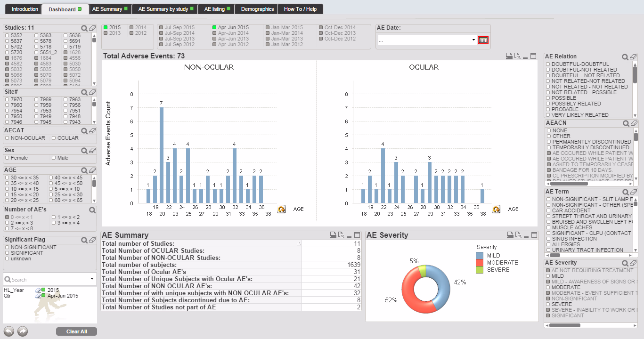Cycle the AGE dimension on NON-OCULAR chart
The height and width of the screenshot is (339, 644).
281,209
